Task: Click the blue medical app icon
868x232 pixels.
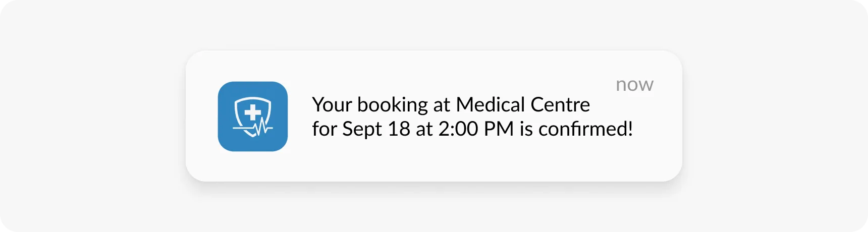Action: [252, 117]
